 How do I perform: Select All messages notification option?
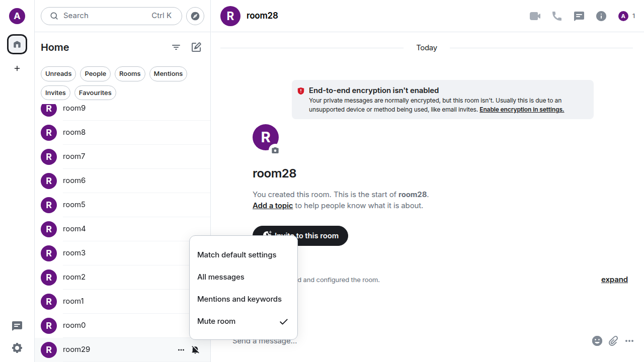221,277
